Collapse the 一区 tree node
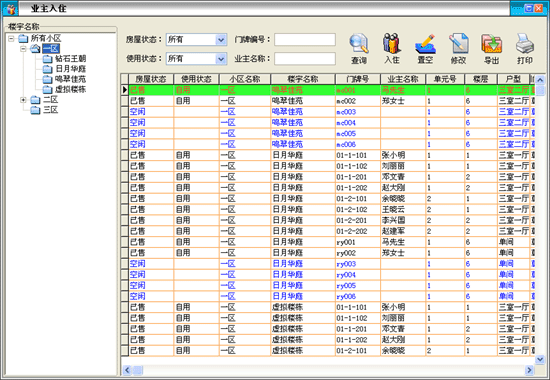This screenshot has height=380, width=550. pyautogui.click(x=23, y=48)
